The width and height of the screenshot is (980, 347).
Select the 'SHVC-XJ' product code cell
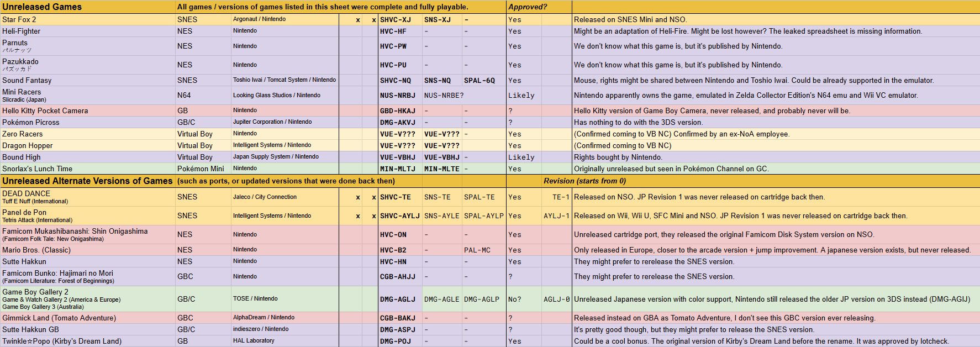click(x=401, y=19)
